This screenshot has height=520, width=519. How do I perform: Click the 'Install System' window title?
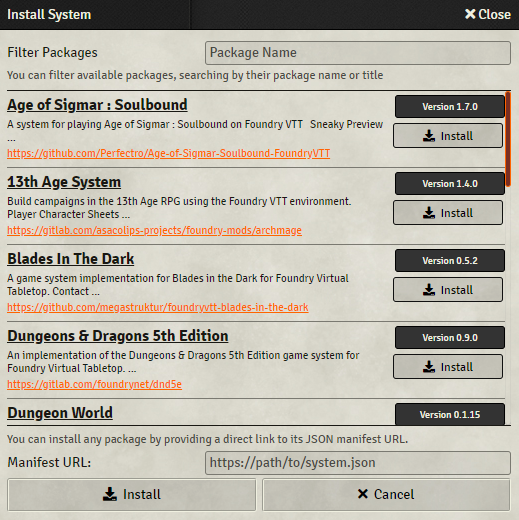click(49, 15)
